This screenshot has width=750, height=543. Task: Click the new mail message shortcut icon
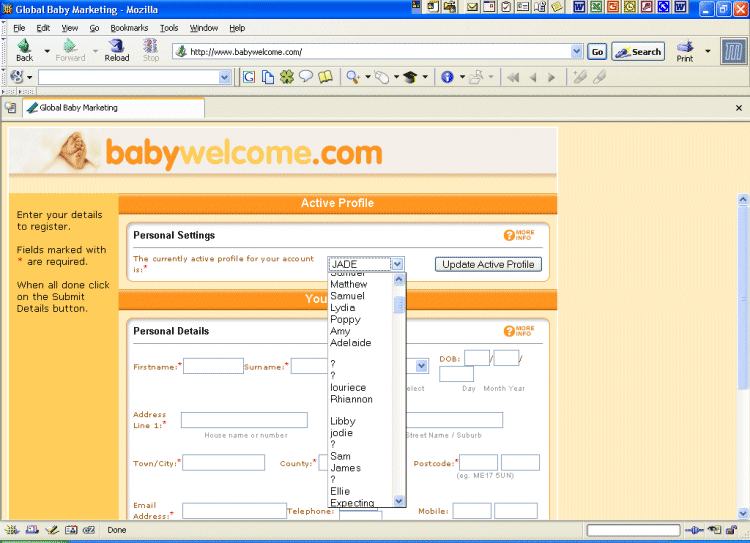click(472, 7)
